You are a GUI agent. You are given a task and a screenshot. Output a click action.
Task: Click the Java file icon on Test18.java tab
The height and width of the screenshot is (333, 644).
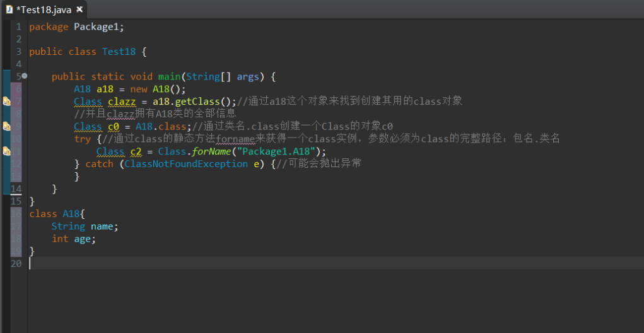(9, 9)
